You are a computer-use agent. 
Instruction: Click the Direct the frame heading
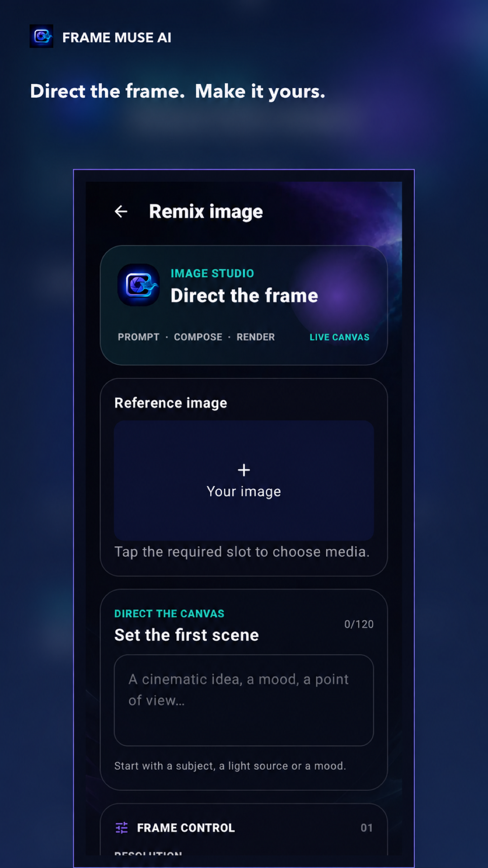pos(244,296)
